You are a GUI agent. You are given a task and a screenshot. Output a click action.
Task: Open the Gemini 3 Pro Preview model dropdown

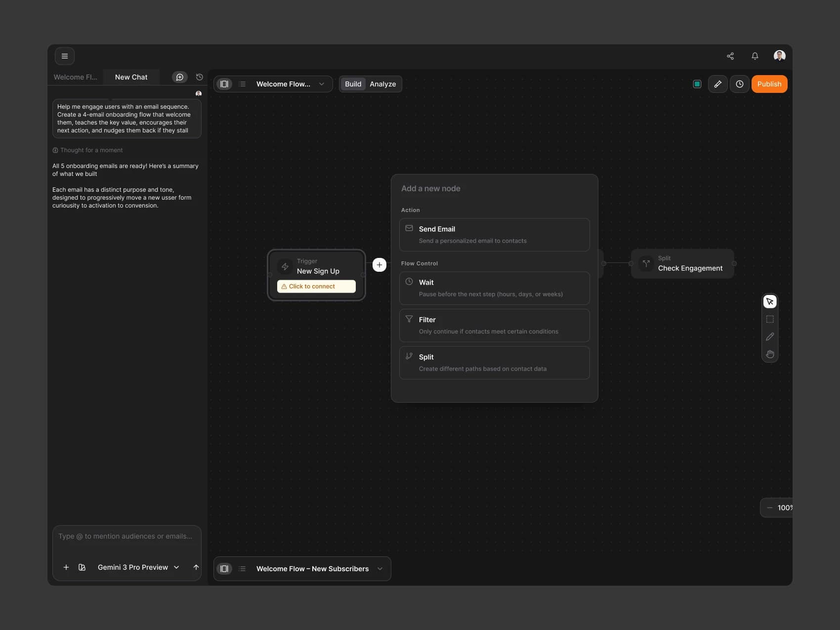click(138, 567)
